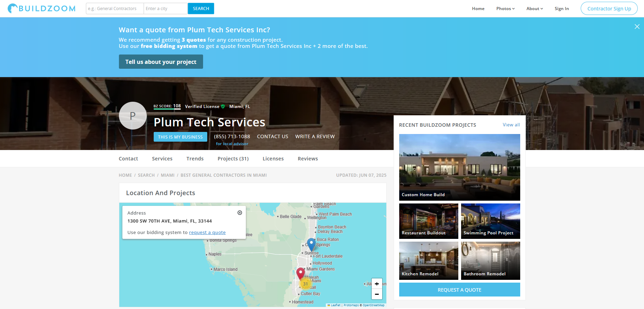Image resolution: width=644 pixels, height=309 pixels.
Task: Click the BuildZoom logo
Action: tap(41, 8)
